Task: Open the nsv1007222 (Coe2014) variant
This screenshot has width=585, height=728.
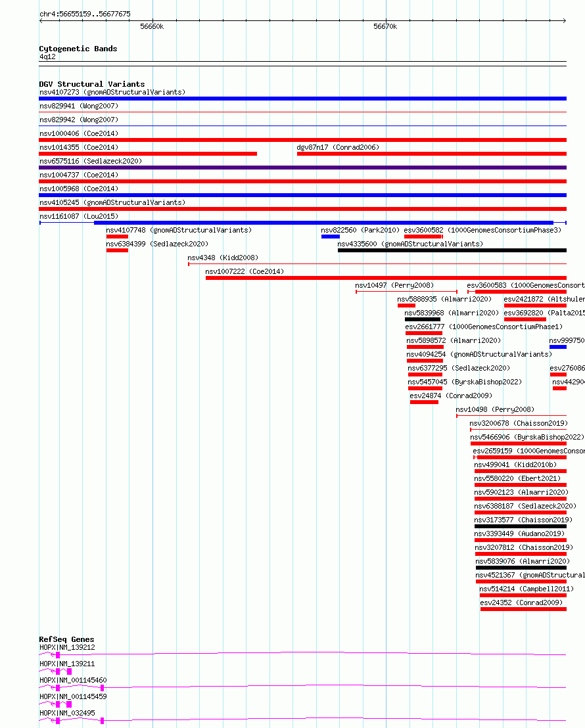Action: 245,271
